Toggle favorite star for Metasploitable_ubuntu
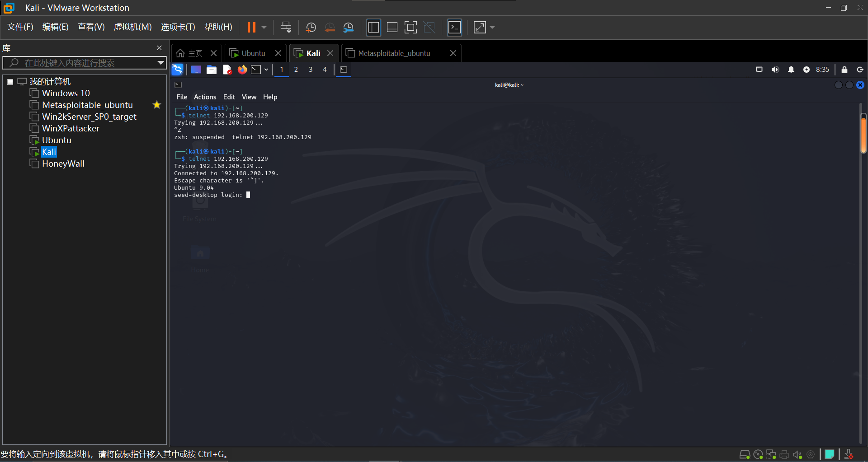Image resolution: width=868 pixels, height=462 pixels. point(157,105)
